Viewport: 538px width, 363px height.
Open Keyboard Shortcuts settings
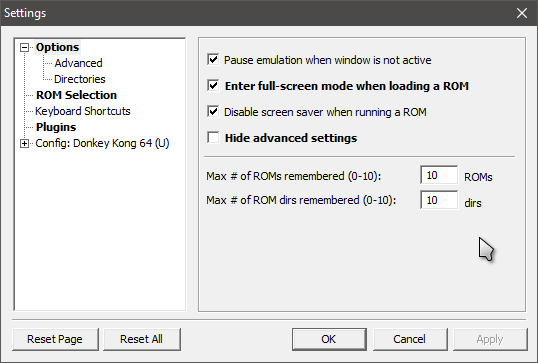pyautogui.click(x=83, y=111)
